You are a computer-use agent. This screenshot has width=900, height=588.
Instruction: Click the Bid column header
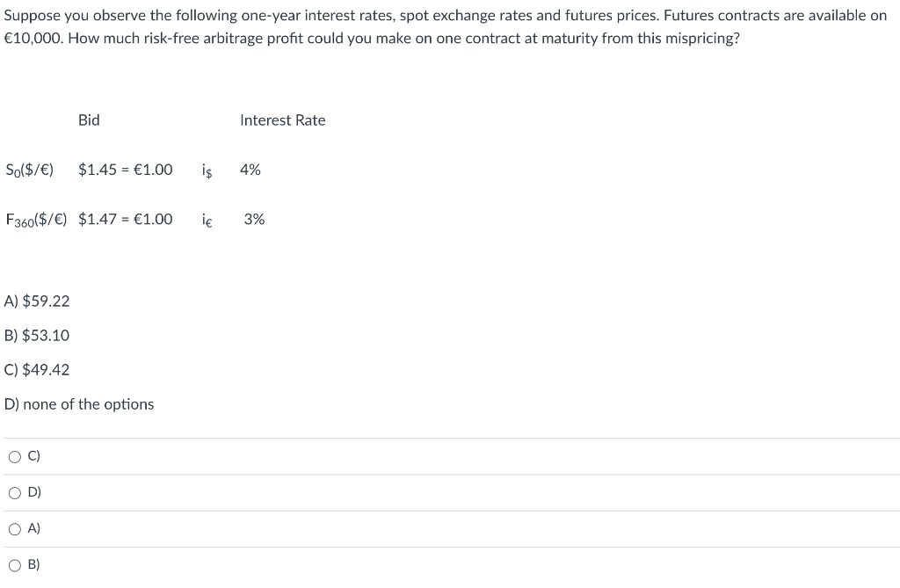tap(89, 120)
